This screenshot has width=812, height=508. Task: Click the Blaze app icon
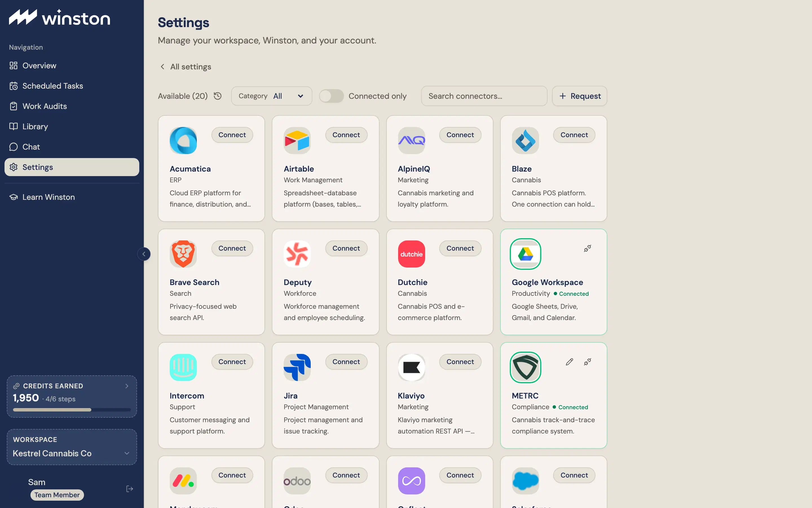click(525, 141)
